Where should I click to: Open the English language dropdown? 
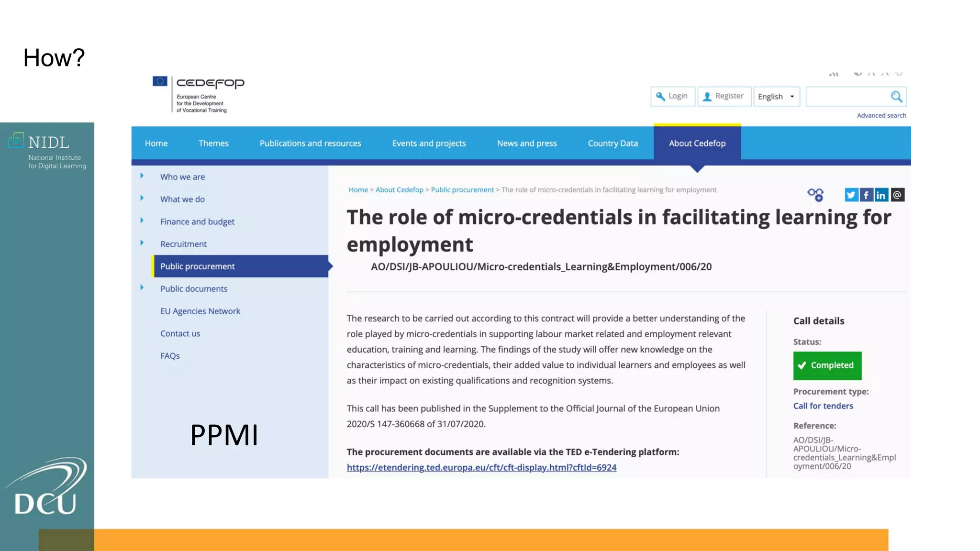point(776,97)
